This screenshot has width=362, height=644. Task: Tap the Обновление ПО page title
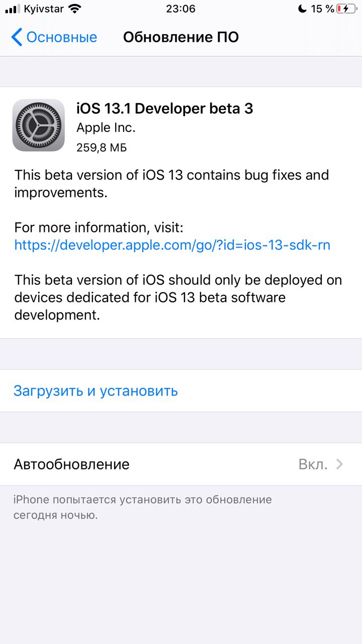(181, 37)
